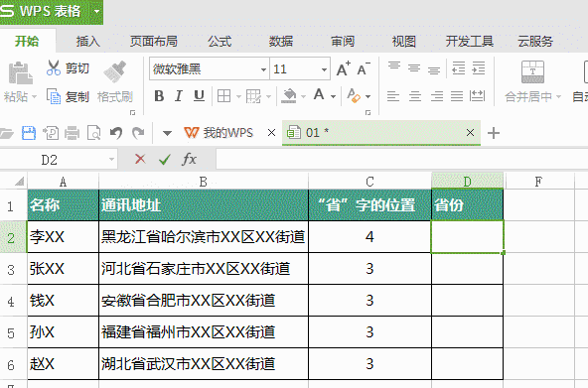The image size is (588, 388).
Task: Add a new document tab
Action: pos(494,133)
